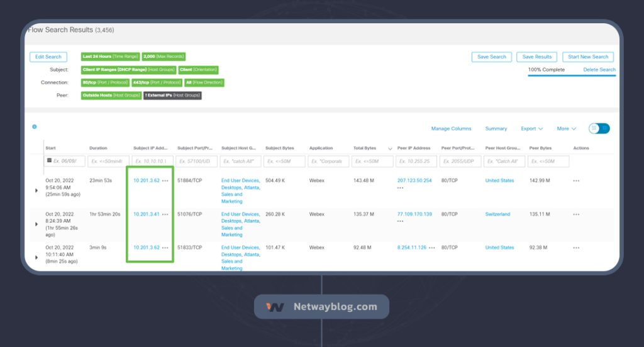The image size is (644, 347).
Task: Expand the 9:54:06 AM flow row
Action: pyautogui.click(x=36, y=190)
